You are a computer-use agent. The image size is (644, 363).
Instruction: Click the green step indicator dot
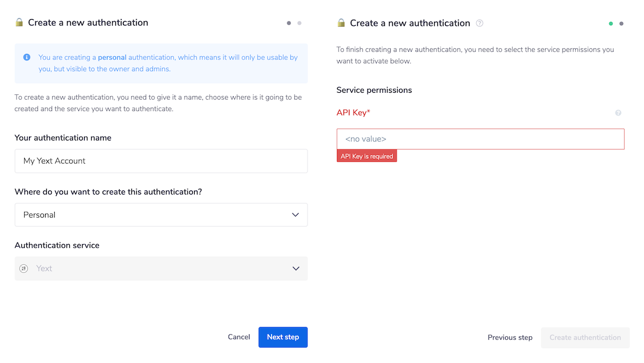tap(611, 24)
